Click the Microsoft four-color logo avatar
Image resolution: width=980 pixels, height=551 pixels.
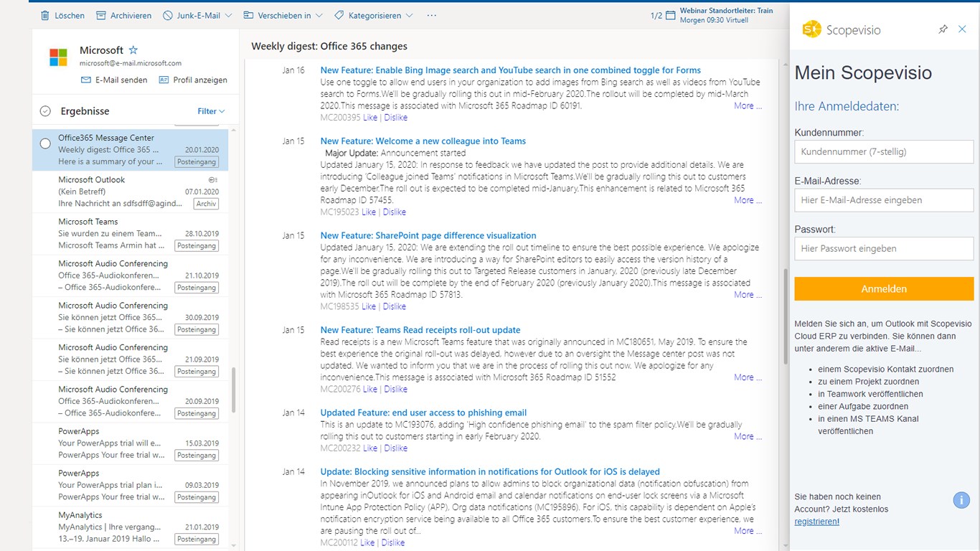click(58, 57)
